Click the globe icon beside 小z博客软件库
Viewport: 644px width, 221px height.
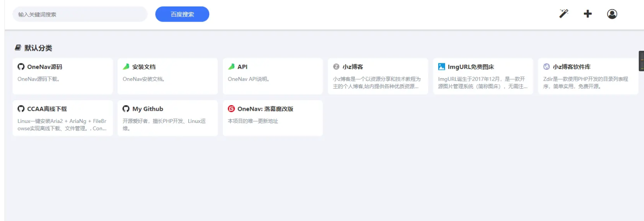click(x=547, y=67)
